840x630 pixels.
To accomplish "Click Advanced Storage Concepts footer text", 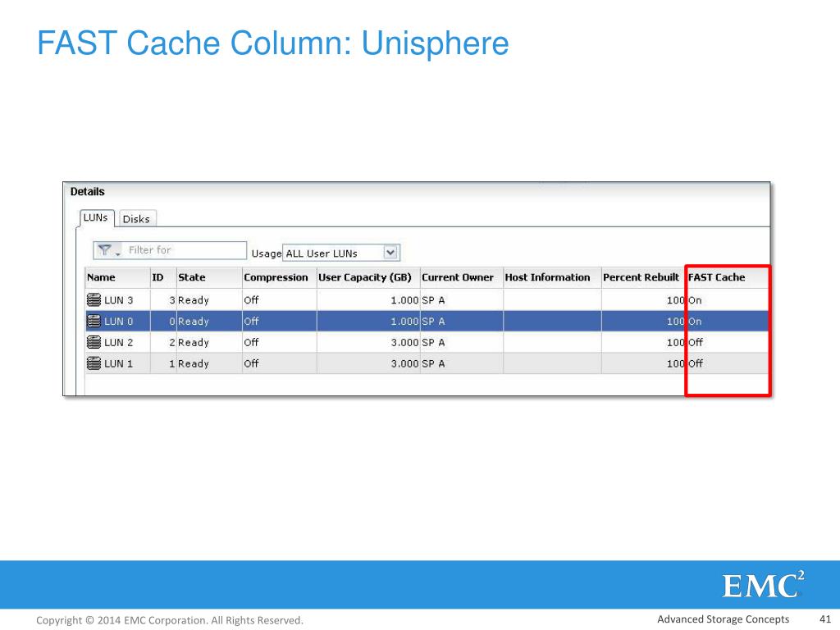I will click(x=724, y=619).
